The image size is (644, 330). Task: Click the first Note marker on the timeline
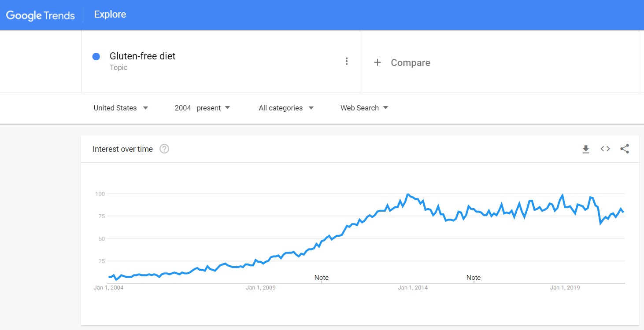(x=322, y=278)
